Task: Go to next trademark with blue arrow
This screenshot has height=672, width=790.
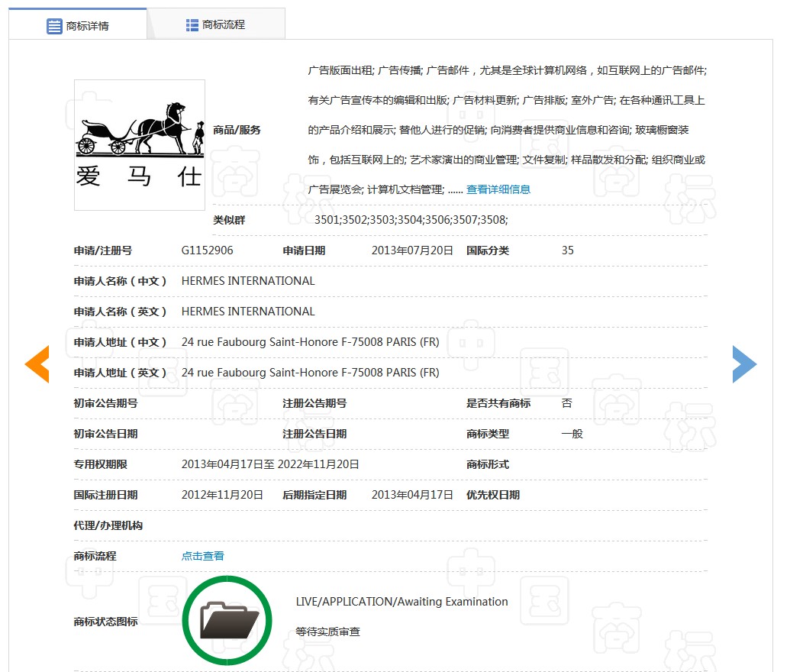Action: [x=745, y=364]
